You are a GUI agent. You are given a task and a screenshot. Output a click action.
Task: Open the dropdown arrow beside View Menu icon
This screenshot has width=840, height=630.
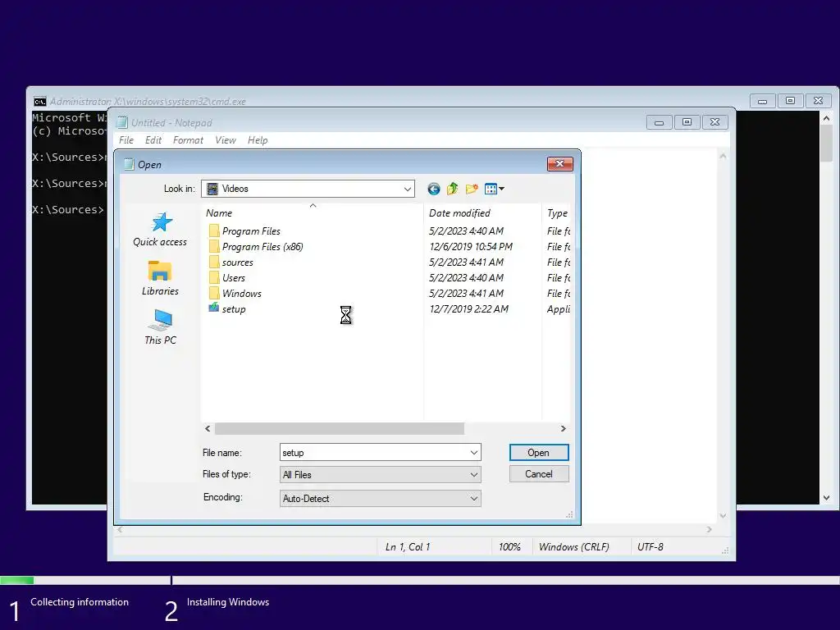click(501, 189)
